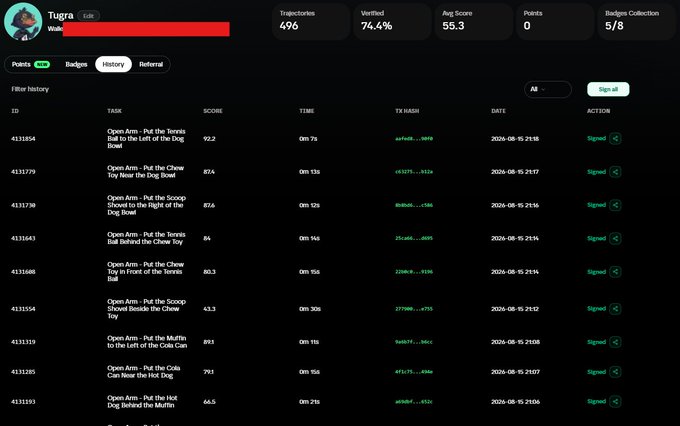The height and width of the screenshot is (426, 680).
Task: Click ID 4131643 in the table
Action: click(23, 238)
